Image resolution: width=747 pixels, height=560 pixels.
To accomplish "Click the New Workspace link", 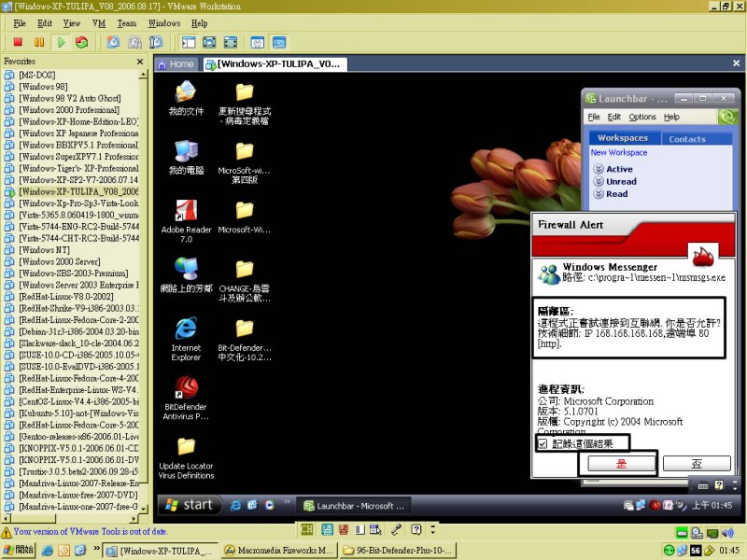I will 619,152.
